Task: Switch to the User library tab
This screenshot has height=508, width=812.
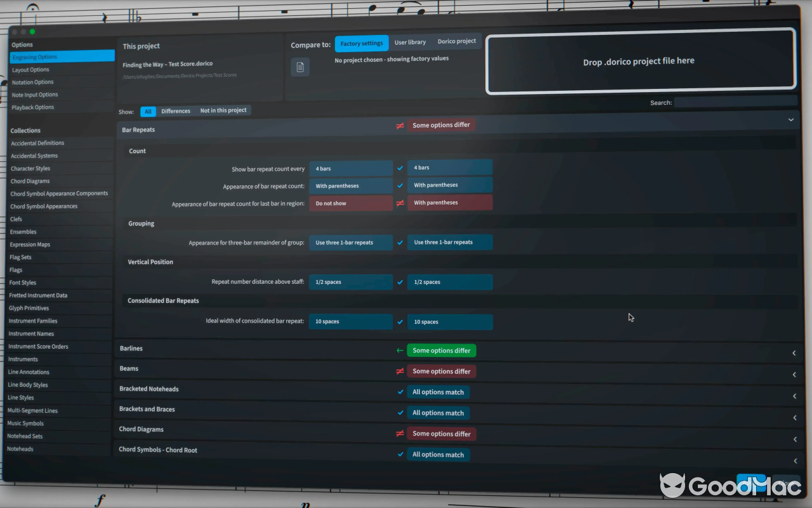Action: tap(410, 41)
